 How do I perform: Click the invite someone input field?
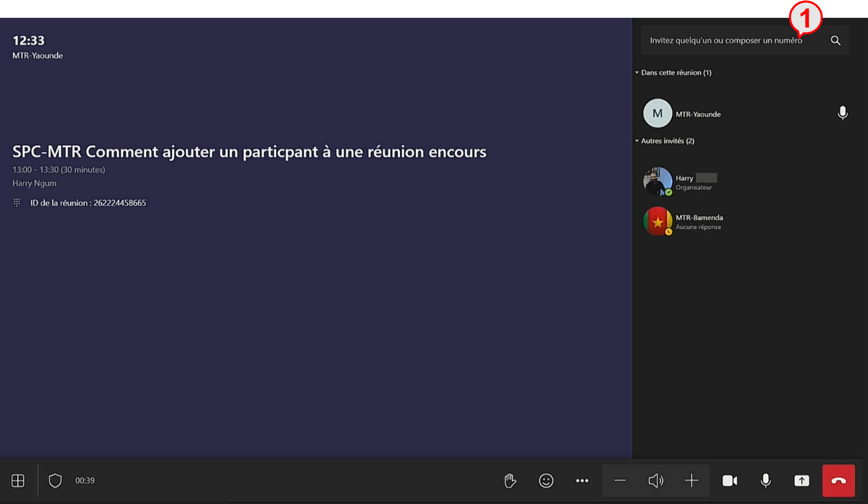(x=725, y=40)
